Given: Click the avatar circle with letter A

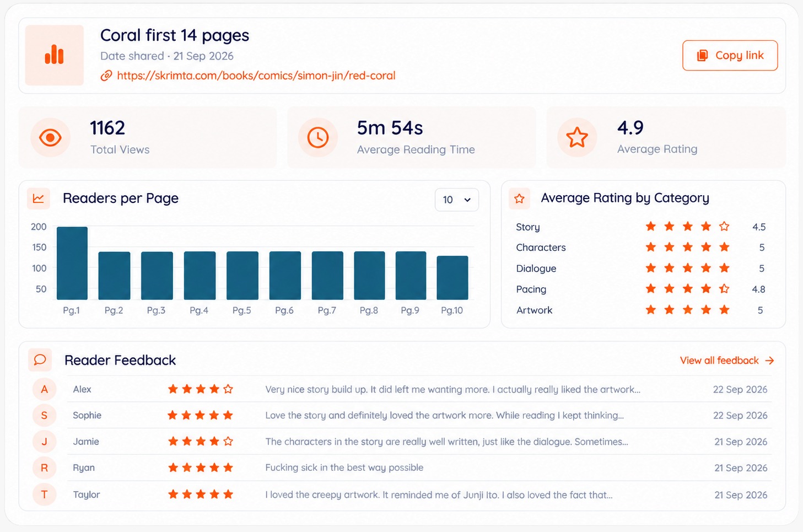Looking at the screenshot, I should pos(44,389).
